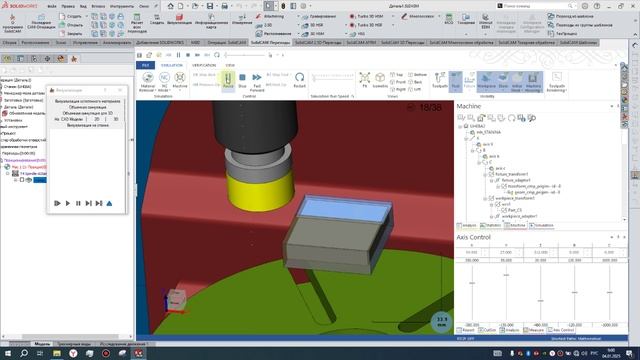Click the Pause button in simulation Control group

coord(228,81)
